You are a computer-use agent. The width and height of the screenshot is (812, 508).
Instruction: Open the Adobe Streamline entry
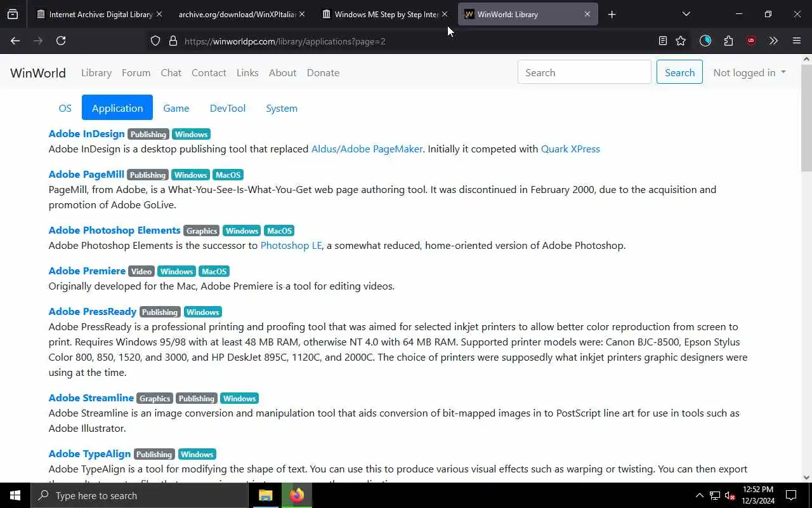pyautogui.click(x=91, y=398)
